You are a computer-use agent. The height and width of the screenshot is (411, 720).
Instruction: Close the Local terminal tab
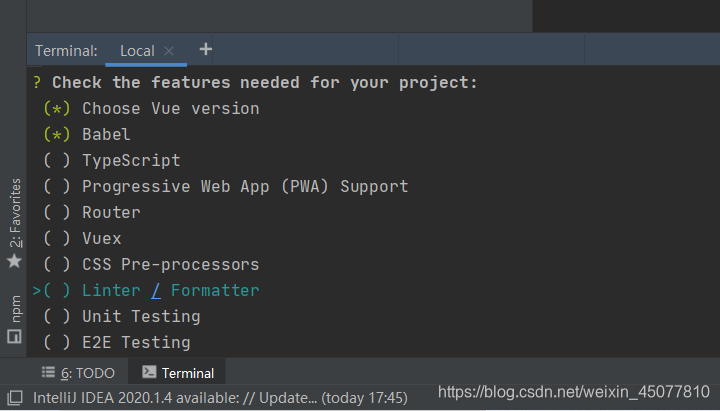[169, 51]
